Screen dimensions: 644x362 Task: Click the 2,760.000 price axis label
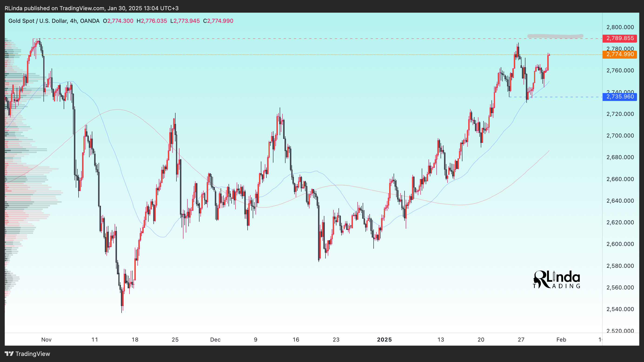pos(620,70)
